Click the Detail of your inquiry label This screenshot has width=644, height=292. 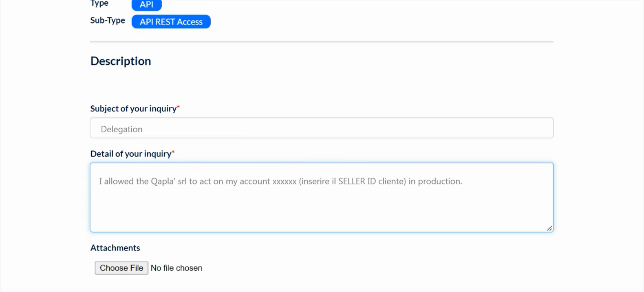click(131, 154)
